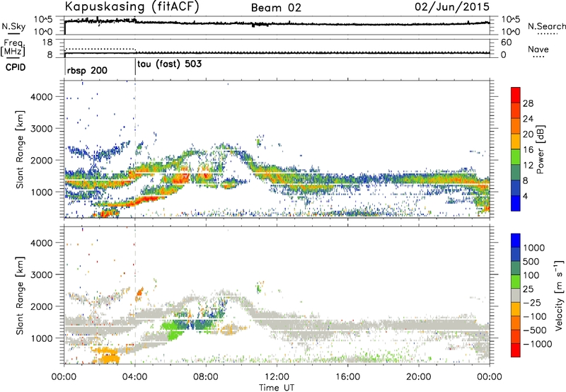Click the 24 dB color bar label

(528, 119)
